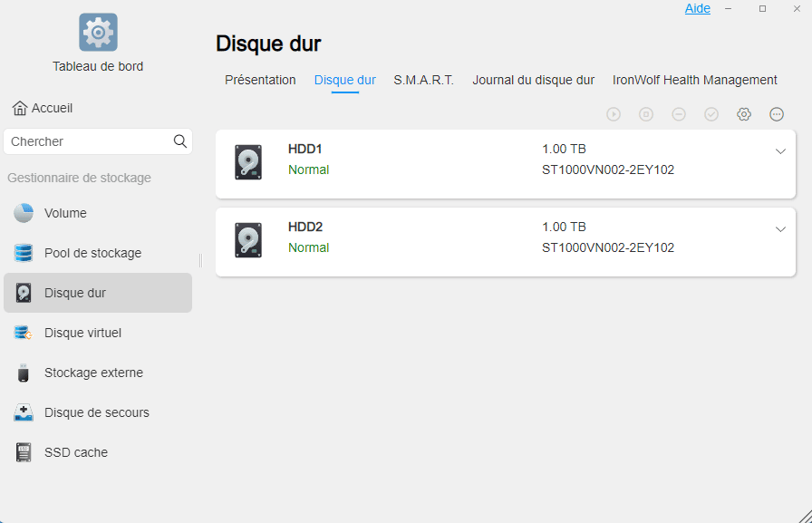Open the Aide help link
This screenshot has width=812, height=523.
pyautogui.click(x=697, y=8)
